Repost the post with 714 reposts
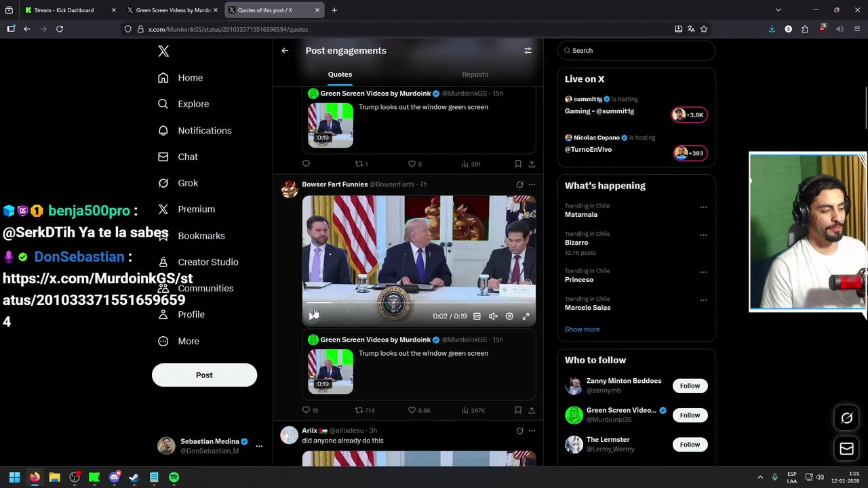Screen dimensions: 868x488 pos(365,410)
